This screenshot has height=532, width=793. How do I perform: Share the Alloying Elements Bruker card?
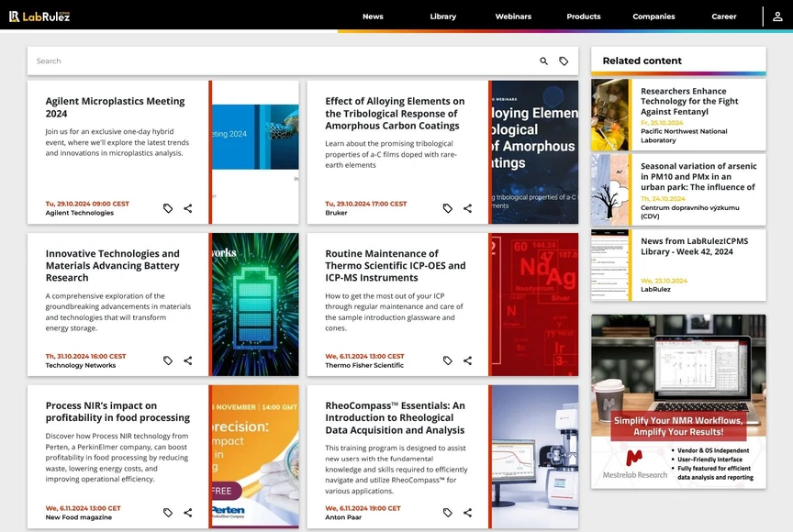pos(467,208)
